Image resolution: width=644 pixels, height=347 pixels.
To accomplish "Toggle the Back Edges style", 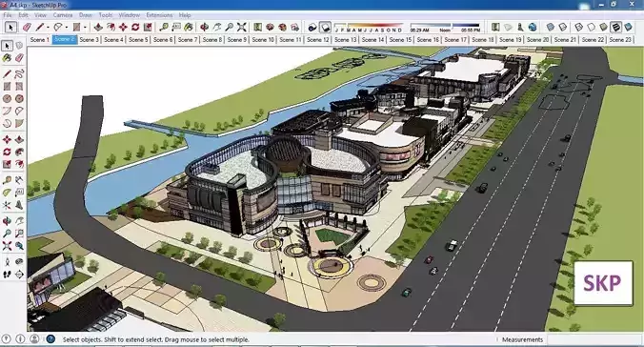I will (x=562, y=27).
